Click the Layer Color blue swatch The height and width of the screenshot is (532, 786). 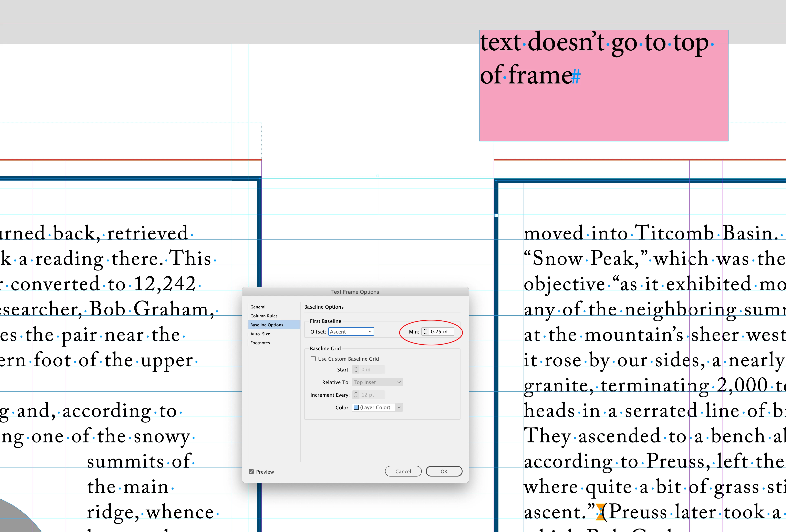(x=356, y=408)
